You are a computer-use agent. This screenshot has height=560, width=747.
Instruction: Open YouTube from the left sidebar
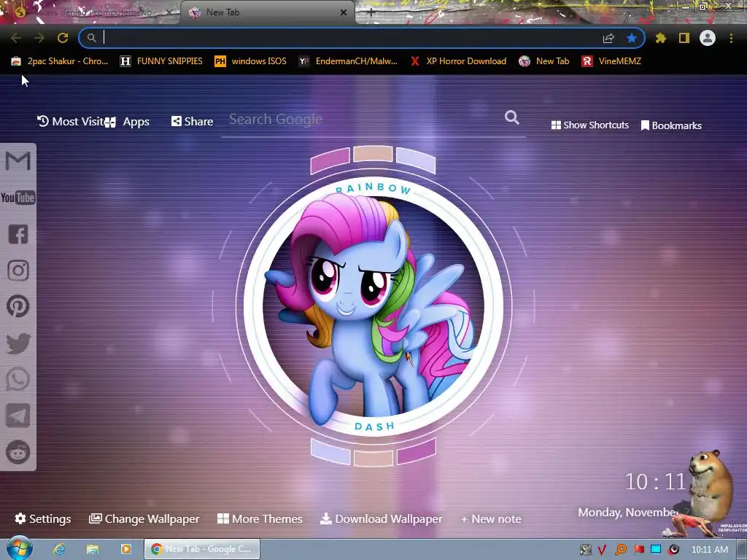pos(18,197)
